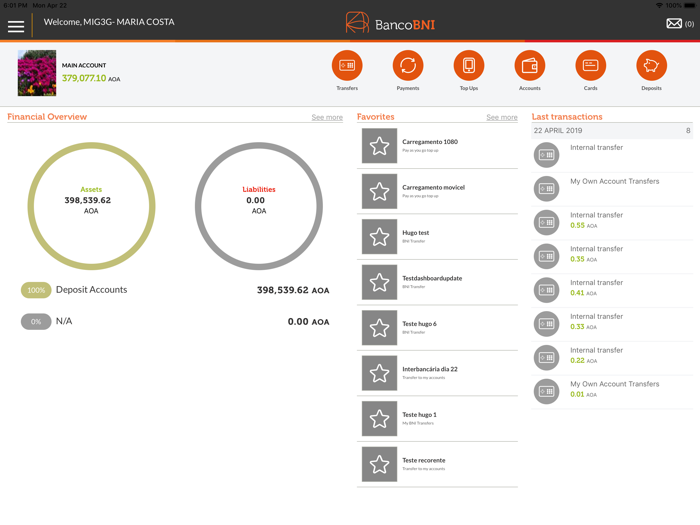Click 398,539.62 AOA deposit amount
Screen dimensions: 700x525
coord(293,290)
